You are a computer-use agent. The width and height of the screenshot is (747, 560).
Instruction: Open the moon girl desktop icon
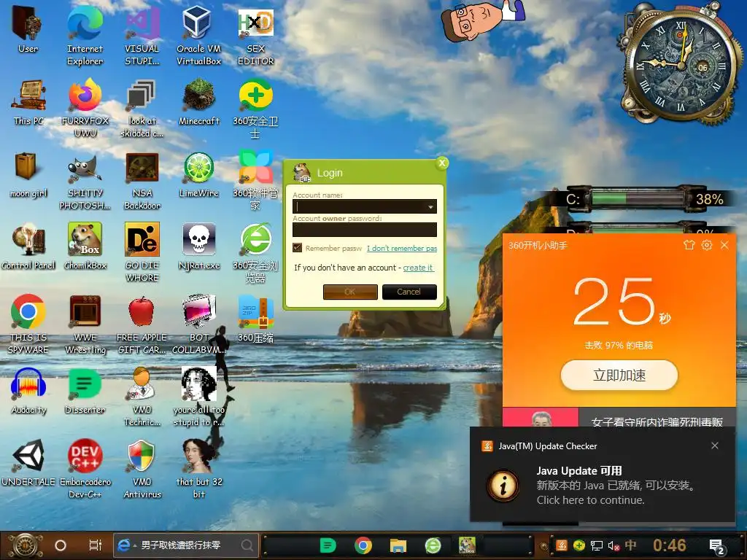tap(28, 175)
